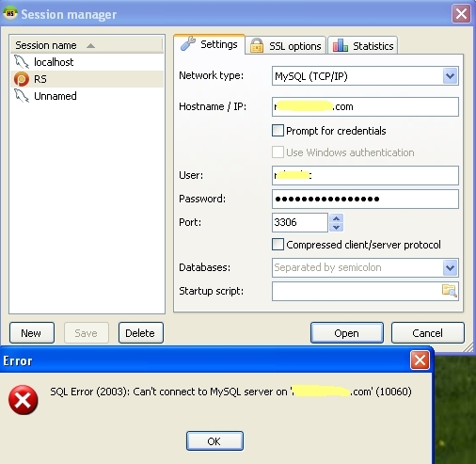Expand the Network type dropdown
Screen dimensions: 476x464
tap(451, 76)
